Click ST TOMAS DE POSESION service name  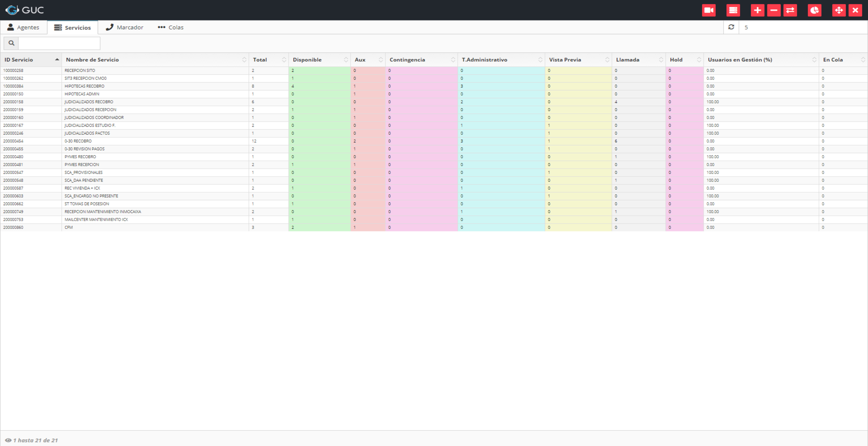tap(87, 204)
